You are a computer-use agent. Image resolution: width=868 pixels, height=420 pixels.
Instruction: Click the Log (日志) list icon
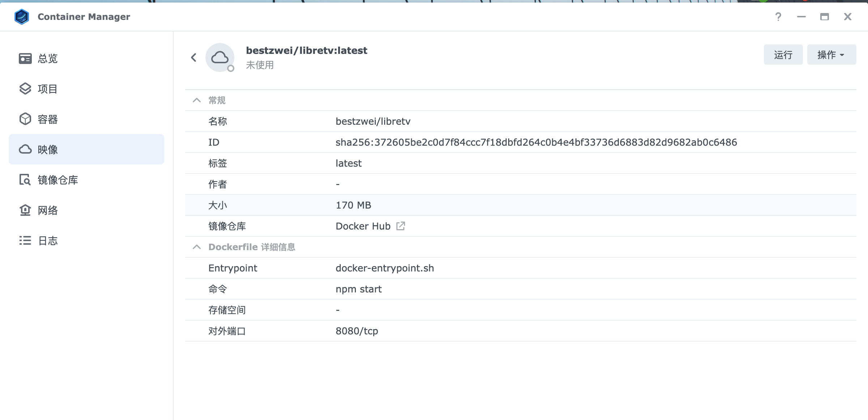coord(25,240)
